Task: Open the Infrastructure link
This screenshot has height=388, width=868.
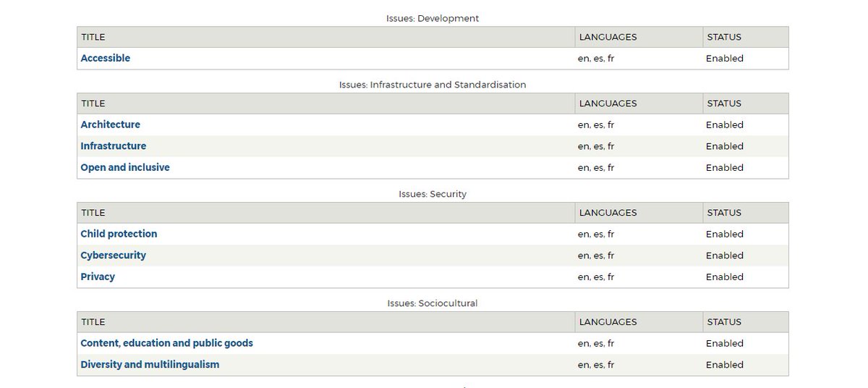Action: [114, 146]
